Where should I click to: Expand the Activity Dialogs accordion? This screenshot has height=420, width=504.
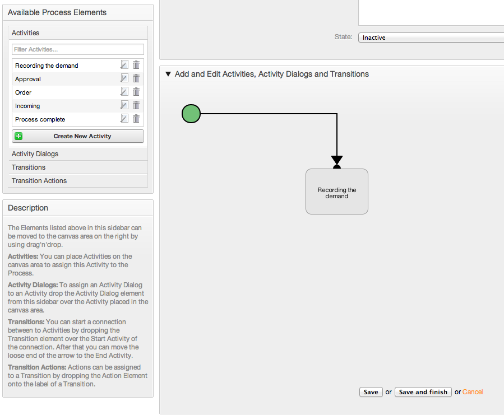click(x=35, y=154)
